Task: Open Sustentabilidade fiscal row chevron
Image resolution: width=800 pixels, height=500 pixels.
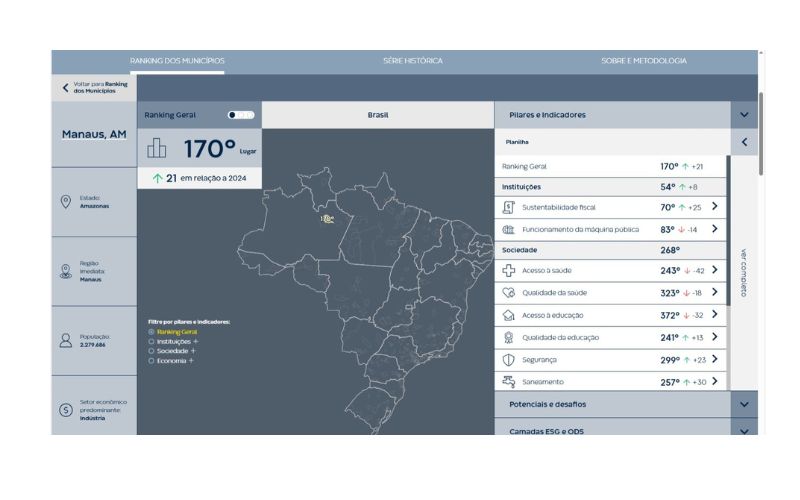Action: [x=715, y=206]
